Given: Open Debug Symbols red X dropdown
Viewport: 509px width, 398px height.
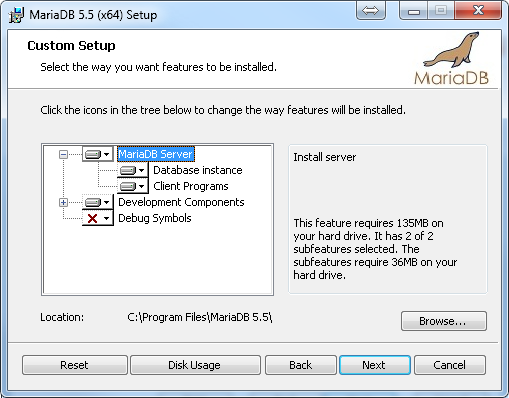Looking at the screenshot, I should 97,218.
